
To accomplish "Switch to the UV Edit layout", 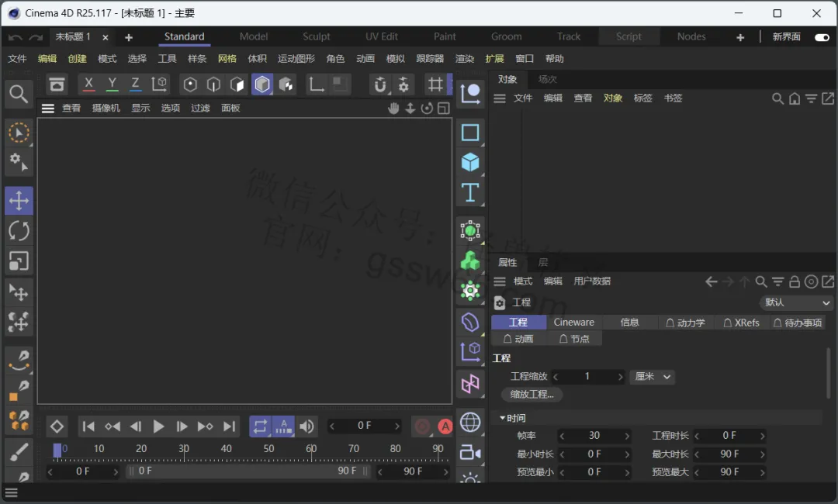I will tap(382, 36).
